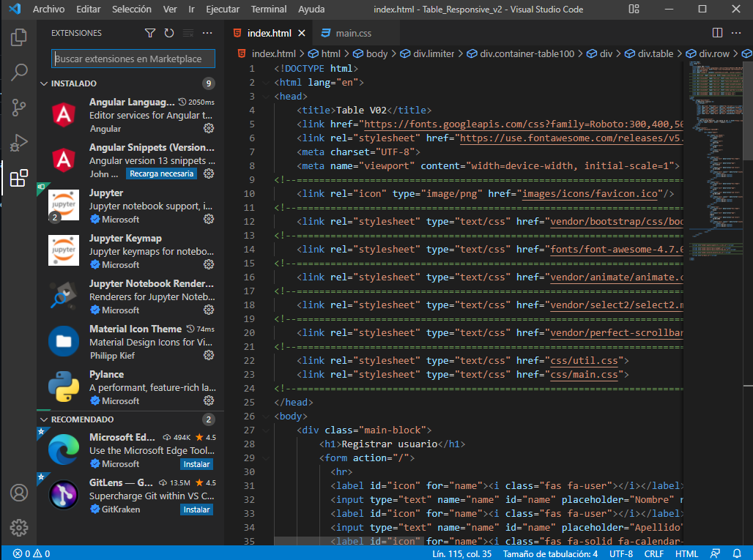The height and width of the screenshot is (560, 753).
Task: Open the Ayuda menu
Action: 311,9
